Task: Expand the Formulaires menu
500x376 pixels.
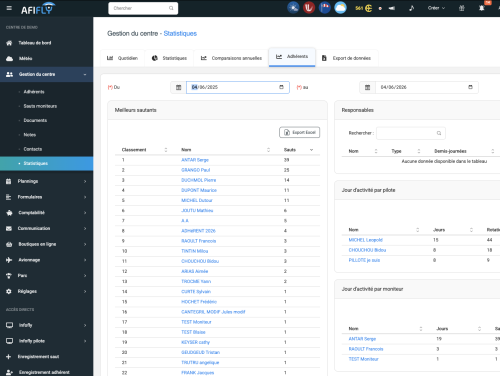Action: tap(47, 197)
